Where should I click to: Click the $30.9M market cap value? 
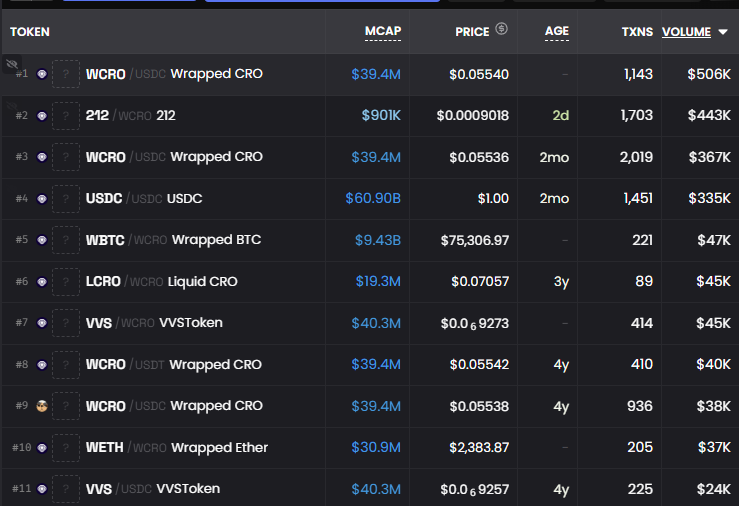376,447
